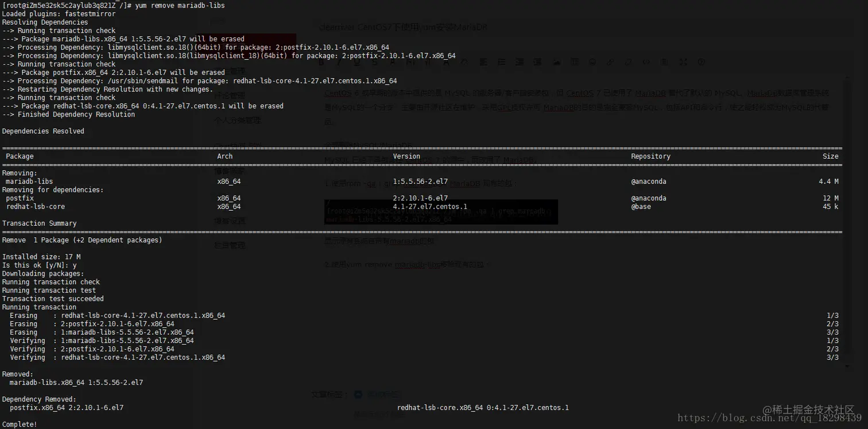Click the 'Restarting Dependency Resolution with new changes' line
This screenshot has width=868, height=429.
click(107, 89)
